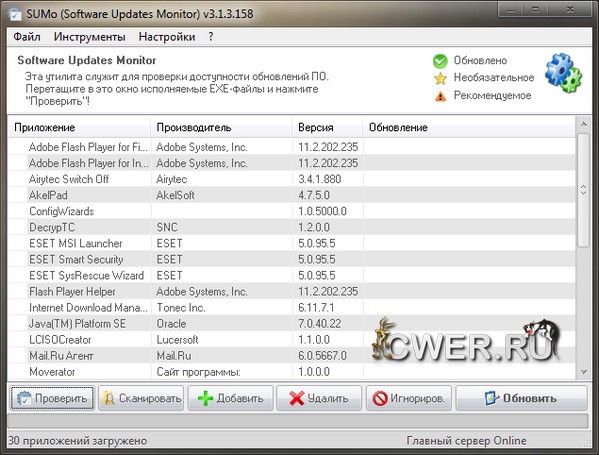Click the green checkmark Обновлено icon
The image size is (599, 455).
(x=440, y=61)
